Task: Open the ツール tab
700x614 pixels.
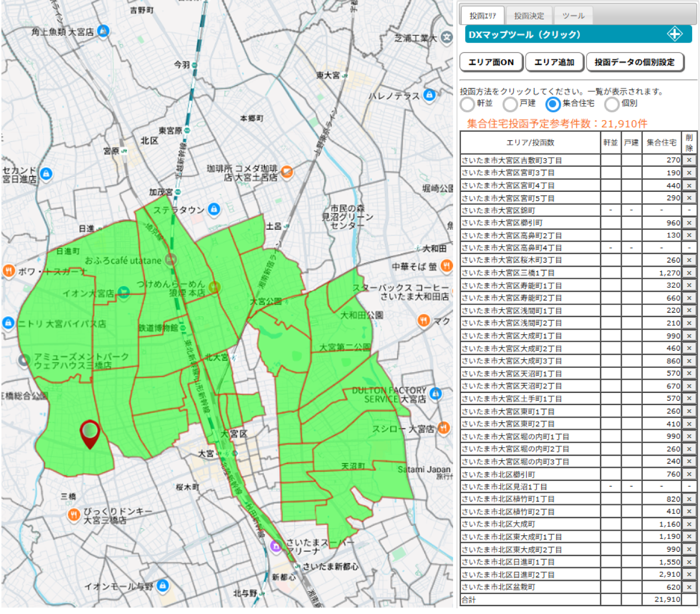Action: 573,16
